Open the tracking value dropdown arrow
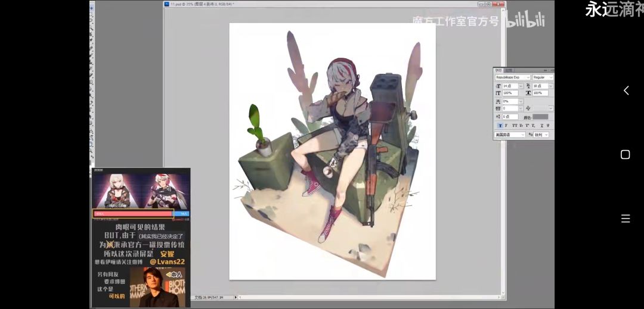Screen dimensions: 644x309 pyautogui.click(x=521, y=108)
